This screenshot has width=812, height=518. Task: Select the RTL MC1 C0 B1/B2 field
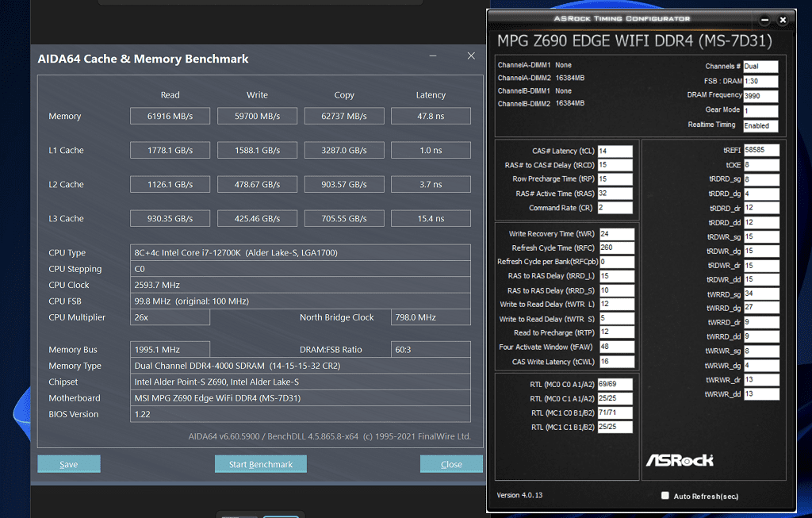click(x=615, y=412)
